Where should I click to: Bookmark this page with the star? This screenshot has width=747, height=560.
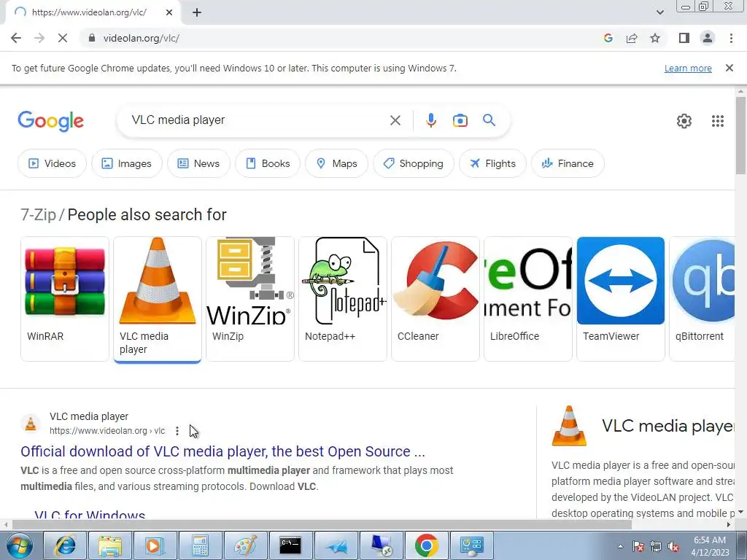(x=655, y=38)
